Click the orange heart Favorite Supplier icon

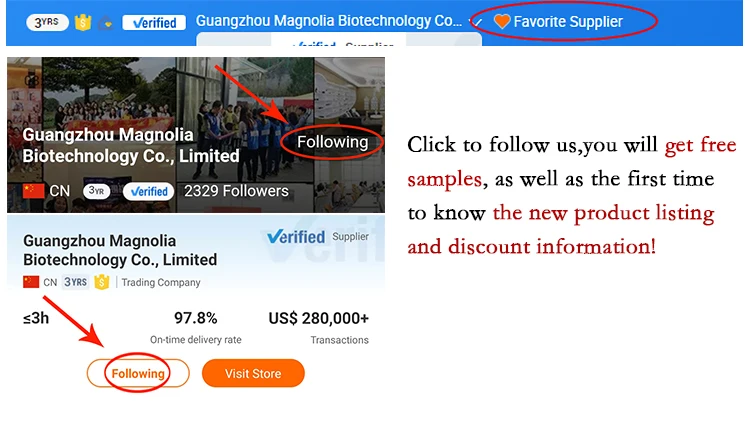pos(502,22)
